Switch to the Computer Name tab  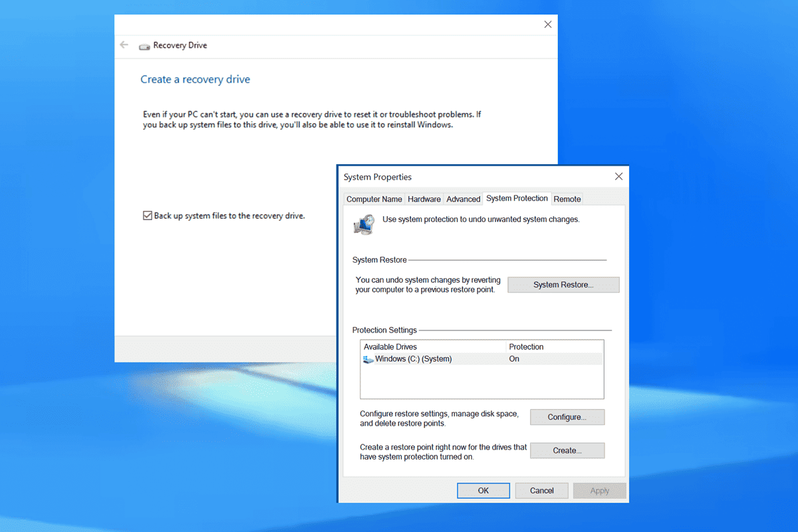point(374,198)
